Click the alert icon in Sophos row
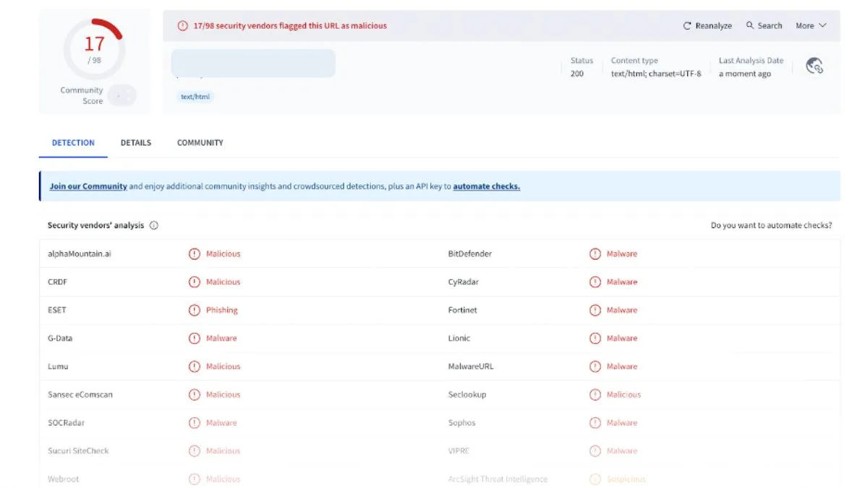Image resolution: width=868 pixels, height=488 pixels. click(595, 423)
